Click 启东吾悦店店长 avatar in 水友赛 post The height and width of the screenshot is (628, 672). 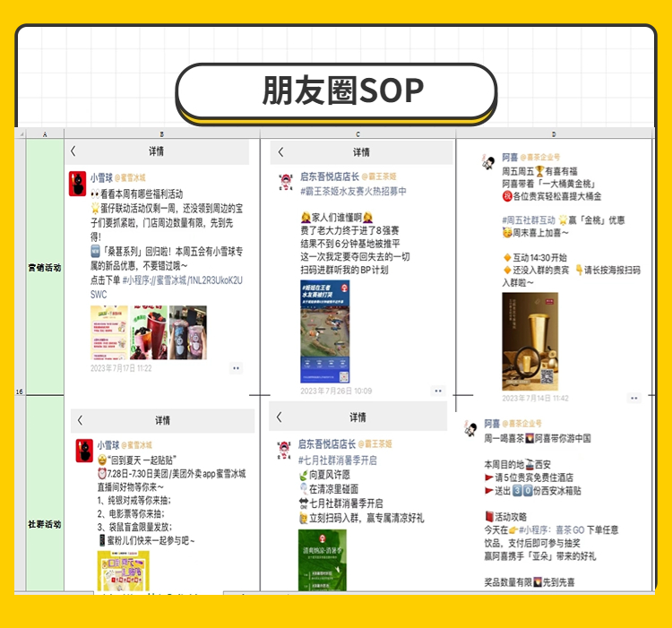pos(286,182)
